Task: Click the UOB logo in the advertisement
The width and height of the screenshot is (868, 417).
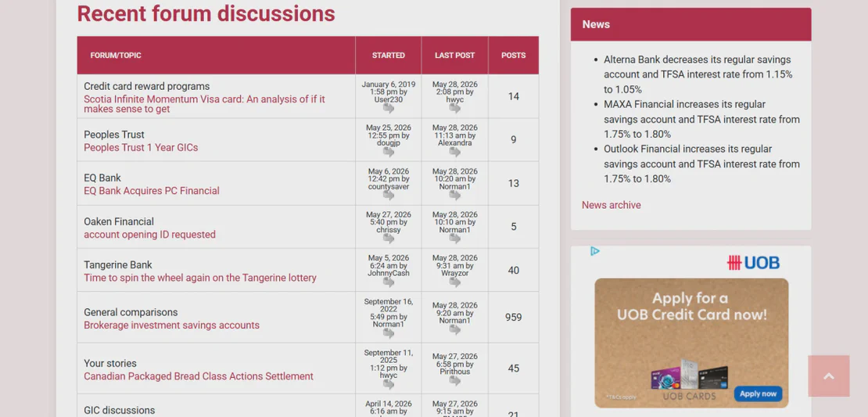Action: (x=753, y=263)
